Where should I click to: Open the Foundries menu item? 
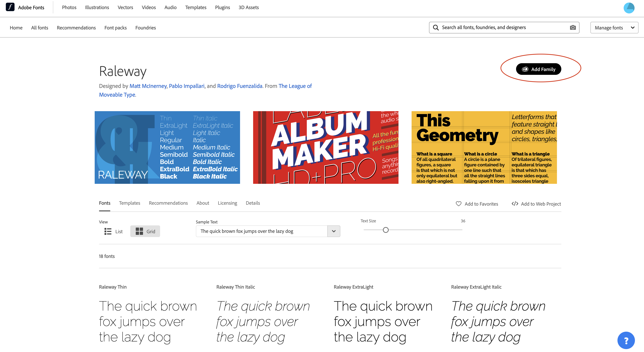[x=146, y=27]
